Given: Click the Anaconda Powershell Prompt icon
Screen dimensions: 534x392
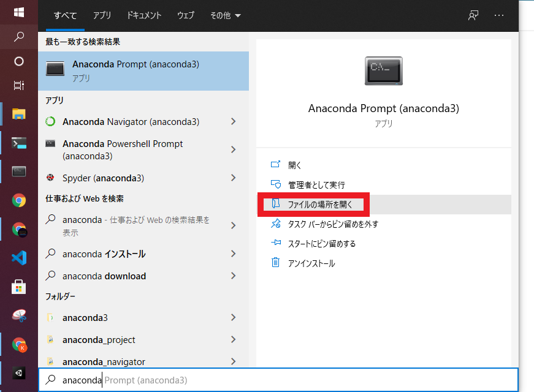Looking at the screenshot, I should pos(50,143).
